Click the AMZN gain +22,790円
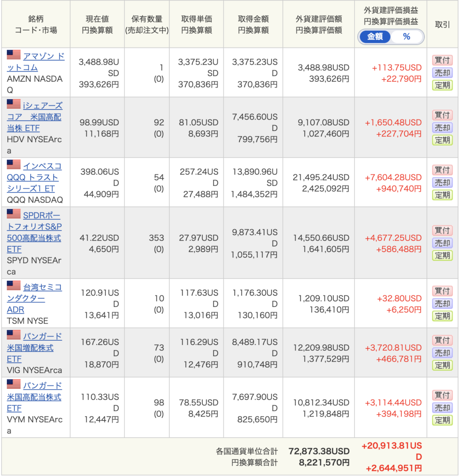This screenshot has height=476, width=459. [401, 79]
